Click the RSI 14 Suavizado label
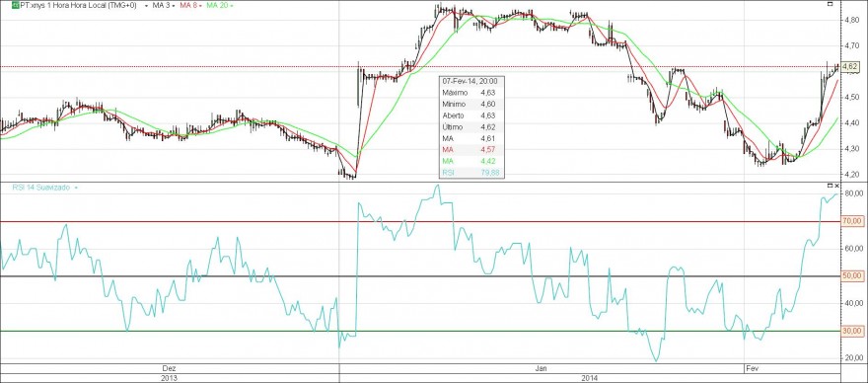The width and height of the screenshot is (868, 383). click(x=41, y=188)
